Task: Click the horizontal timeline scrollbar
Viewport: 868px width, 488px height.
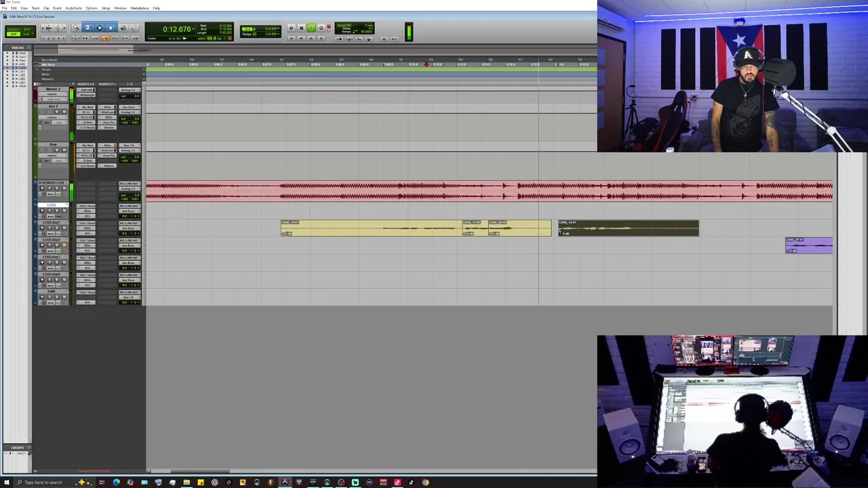Action: 200,471
